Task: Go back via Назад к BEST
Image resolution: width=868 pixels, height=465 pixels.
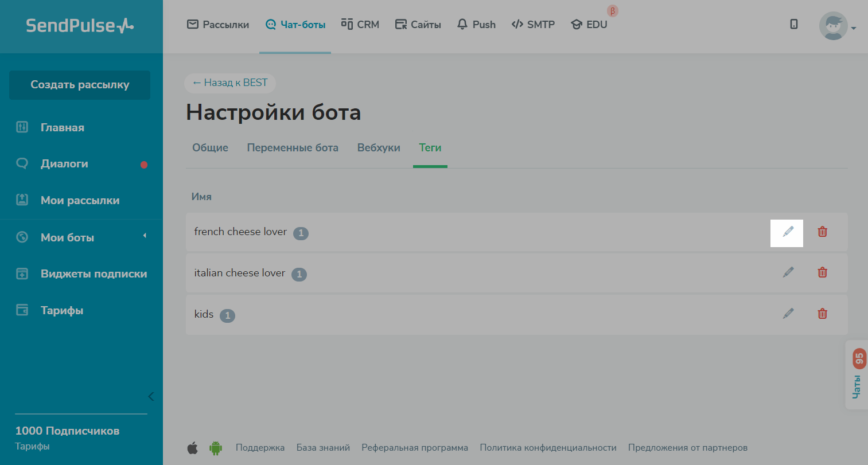Action: tap(230, 83)
